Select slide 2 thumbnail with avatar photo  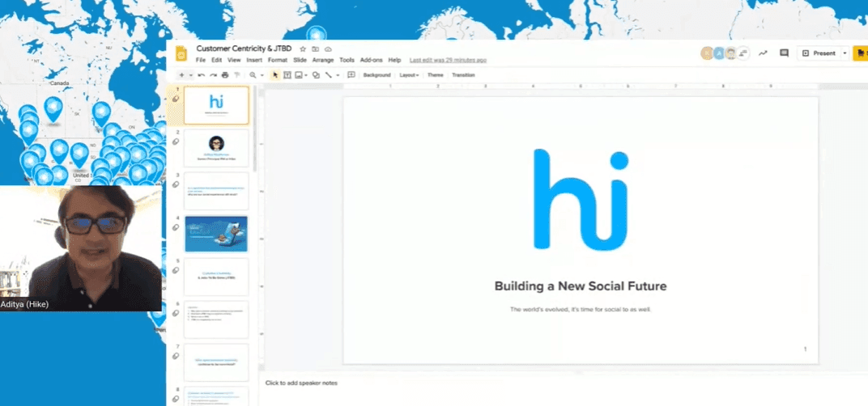point(216,148)
